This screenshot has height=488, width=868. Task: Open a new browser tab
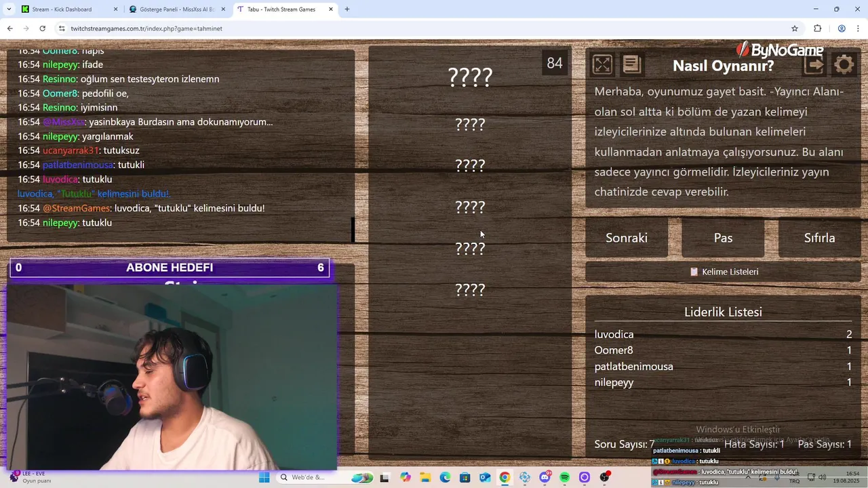coord(347,9)
